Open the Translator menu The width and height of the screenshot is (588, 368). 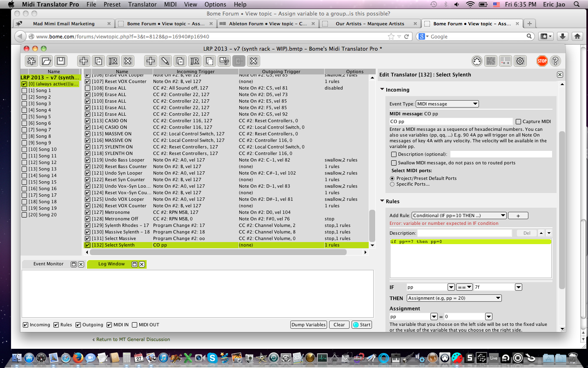(x=142, y=4)
